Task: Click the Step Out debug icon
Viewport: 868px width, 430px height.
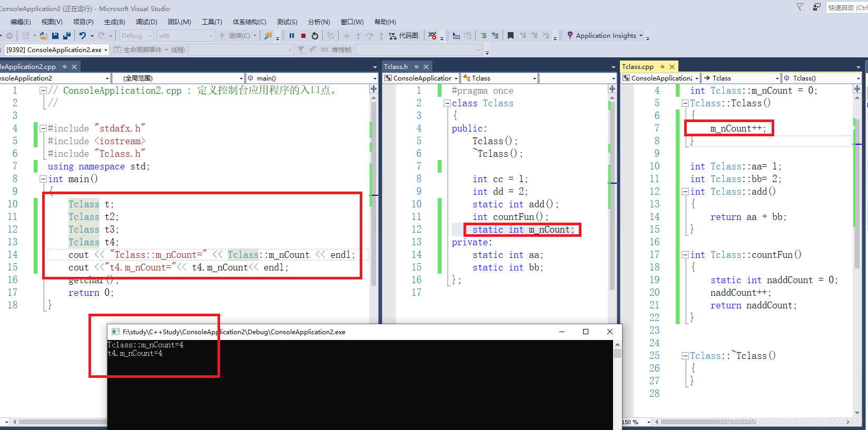Action: [381, 36]
